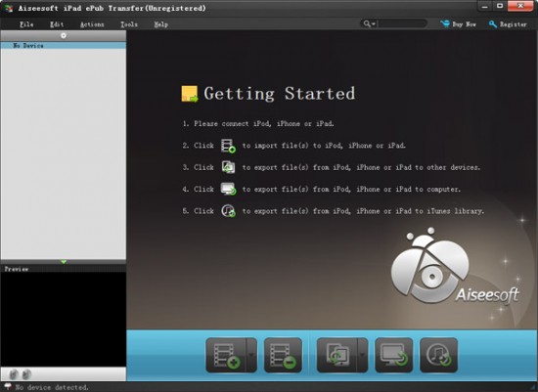Click export to iTunes library toolbar button

[x=438, y=355]
